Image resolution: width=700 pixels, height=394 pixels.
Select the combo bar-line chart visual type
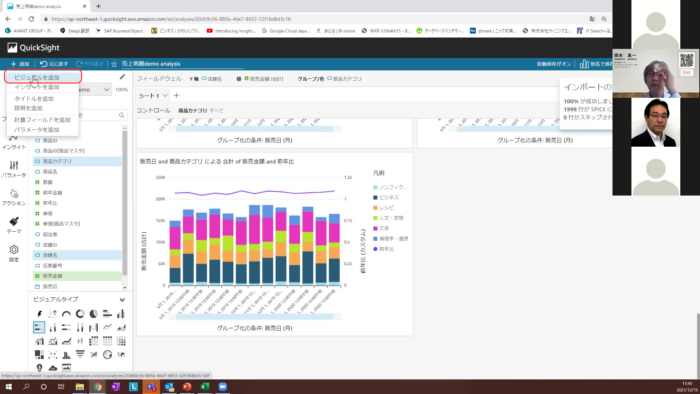click(39, 341)
